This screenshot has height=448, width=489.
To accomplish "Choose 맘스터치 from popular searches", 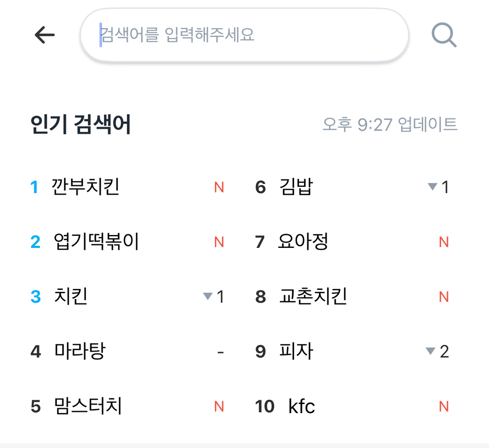I will [x=88, y=406].
